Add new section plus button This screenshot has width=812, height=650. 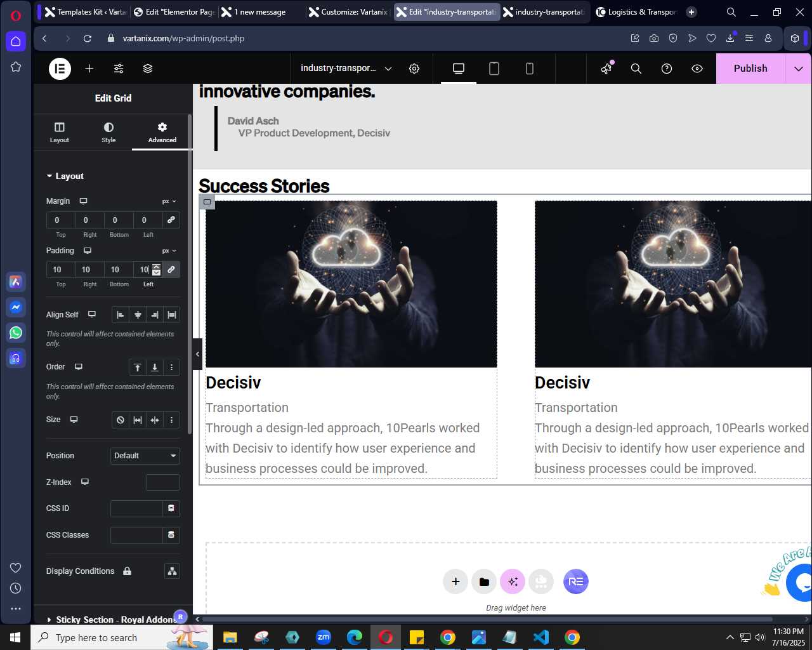coord(455,581)
